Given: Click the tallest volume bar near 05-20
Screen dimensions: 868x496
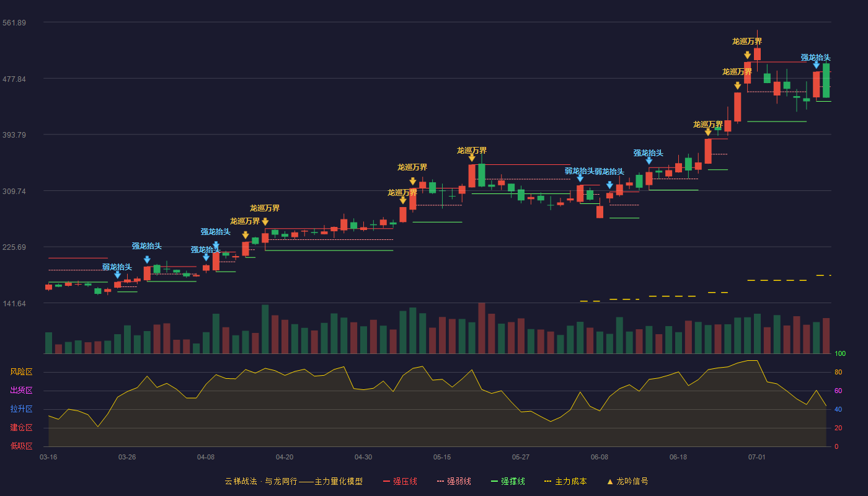Looking at the screenshot, I should (482, 328).
